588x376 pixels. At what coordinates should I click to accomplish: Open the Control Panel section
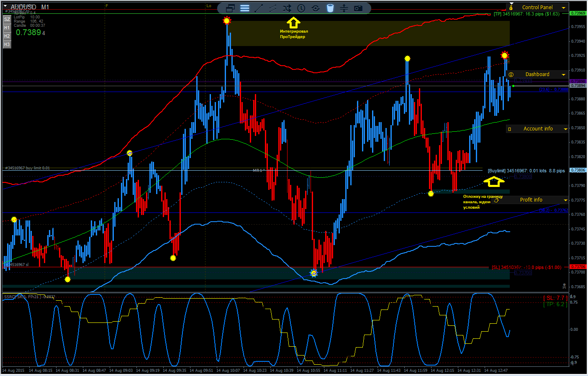coord(537,8)
